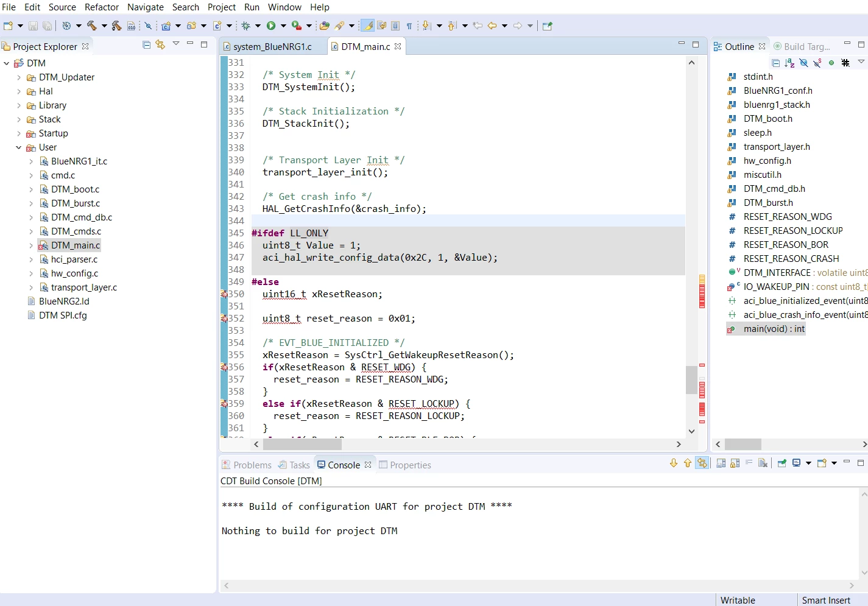Click the Outline horizontal scrollbar thumb
868x606 pixels.
point(743,445)
